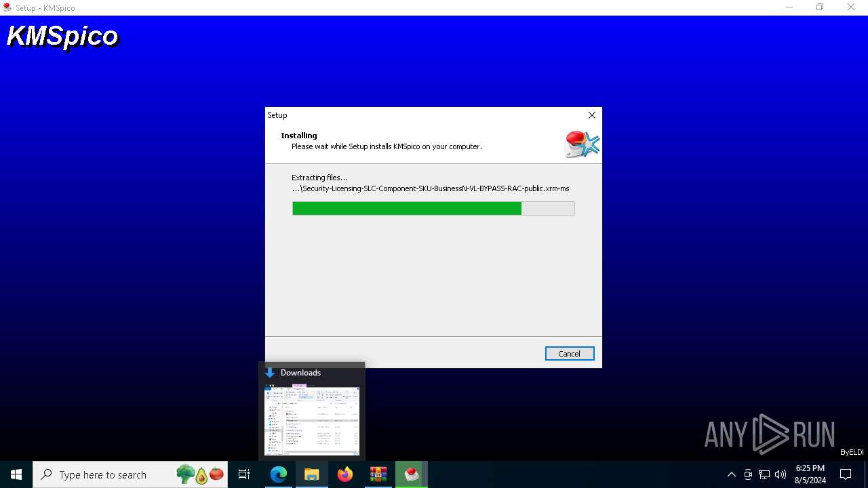Open volume control tray icon

pos(781,474)
